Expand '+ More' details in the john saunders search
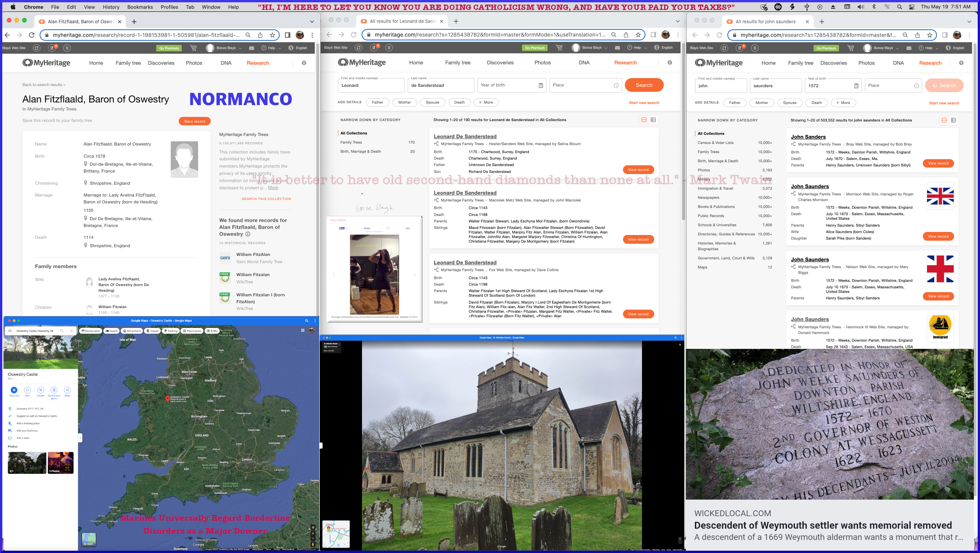This screenshot has width=980, height=553. pyautogui.click(x=843, y=103)
